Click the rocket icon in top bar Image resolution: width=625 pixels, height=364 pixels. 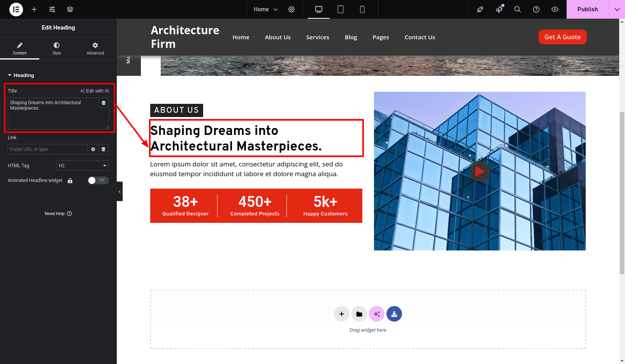480,9
